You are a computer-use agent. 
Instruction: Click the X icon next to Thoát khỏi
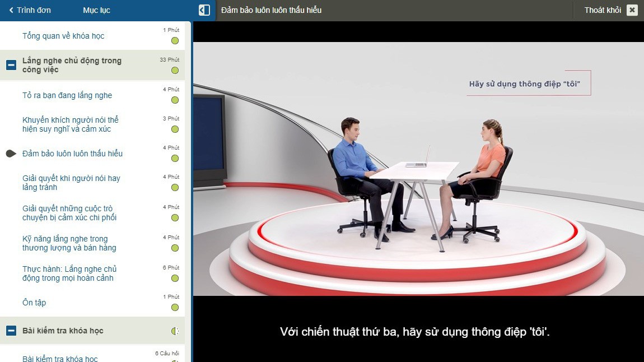pos(632,10)
